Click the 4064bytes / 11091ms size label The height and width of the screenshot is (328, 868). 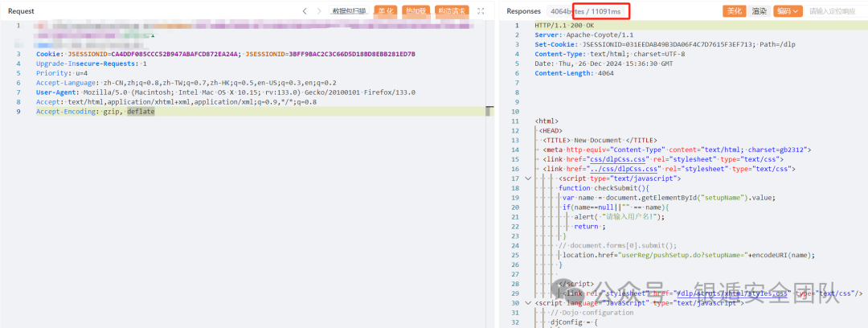point(586,11)
